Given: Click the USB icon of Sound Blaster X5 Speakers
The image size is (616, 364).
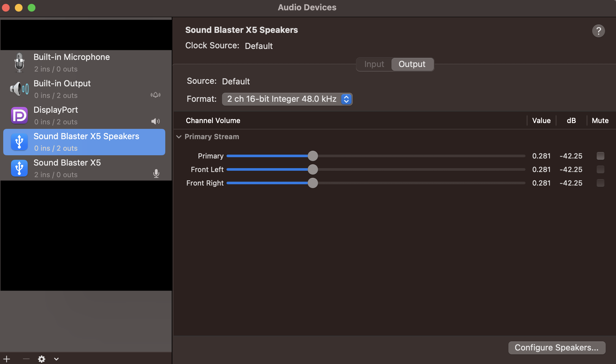Looking at the screenshot, I should 19,142.
